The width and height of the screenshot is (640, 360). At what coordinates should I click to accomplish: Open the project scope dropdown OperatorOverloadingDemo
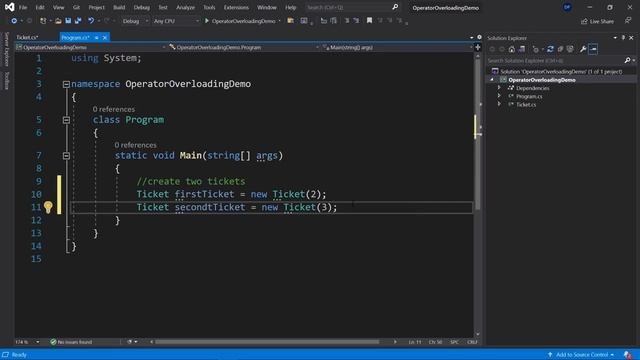(x=91, y=47)
